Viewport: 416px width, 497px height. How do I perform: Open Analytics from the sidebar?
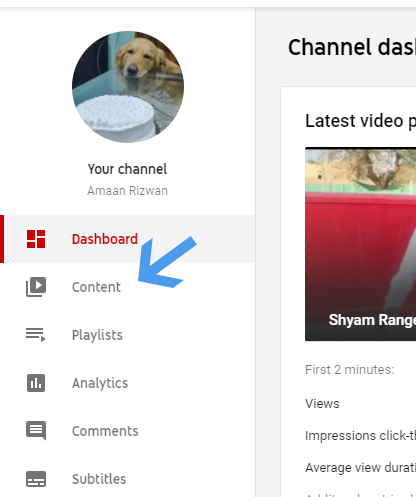(x=127, y=383)
